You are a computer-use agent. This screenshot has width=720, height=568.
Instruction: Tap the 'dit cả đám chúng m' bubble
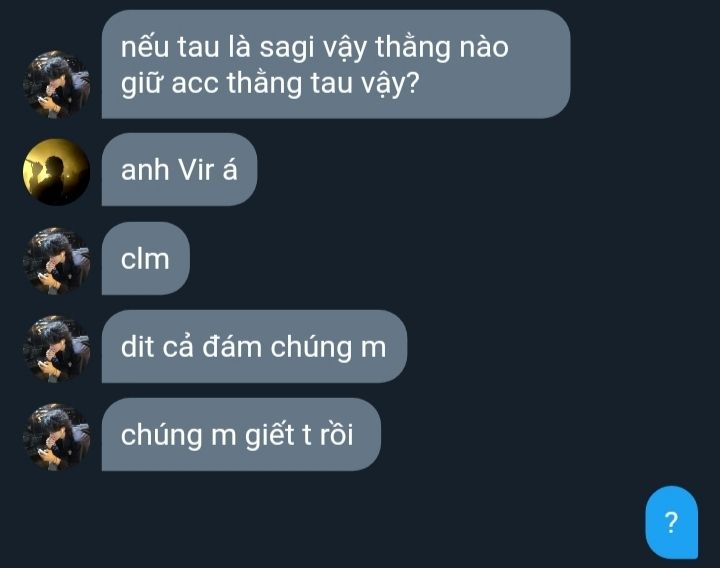pyautogui.click(x=254, y=347)
